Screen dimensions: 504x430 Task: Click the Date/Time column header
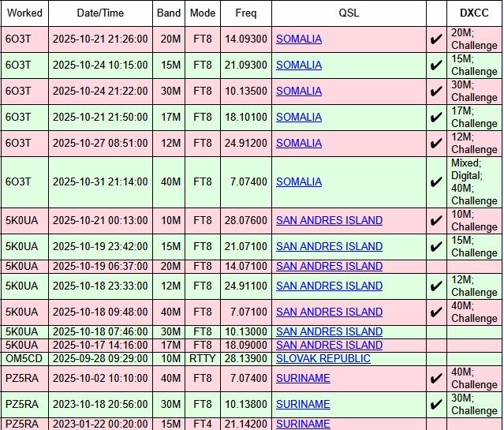coord(100,13)
